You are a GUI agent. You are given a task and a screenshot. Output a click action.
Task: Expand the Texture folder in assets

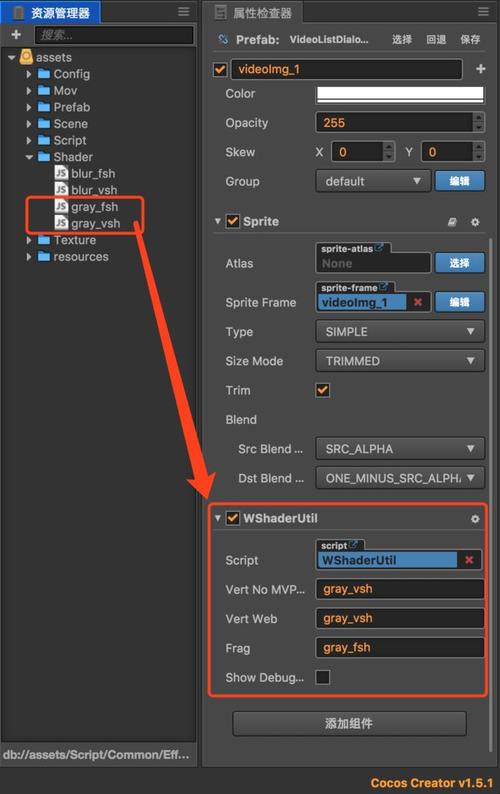(x=29, y=240)
